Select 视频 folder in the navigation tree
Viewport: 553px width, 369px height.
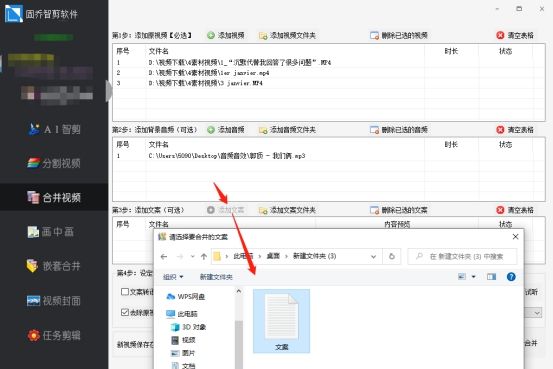click(x=183, y=340)
